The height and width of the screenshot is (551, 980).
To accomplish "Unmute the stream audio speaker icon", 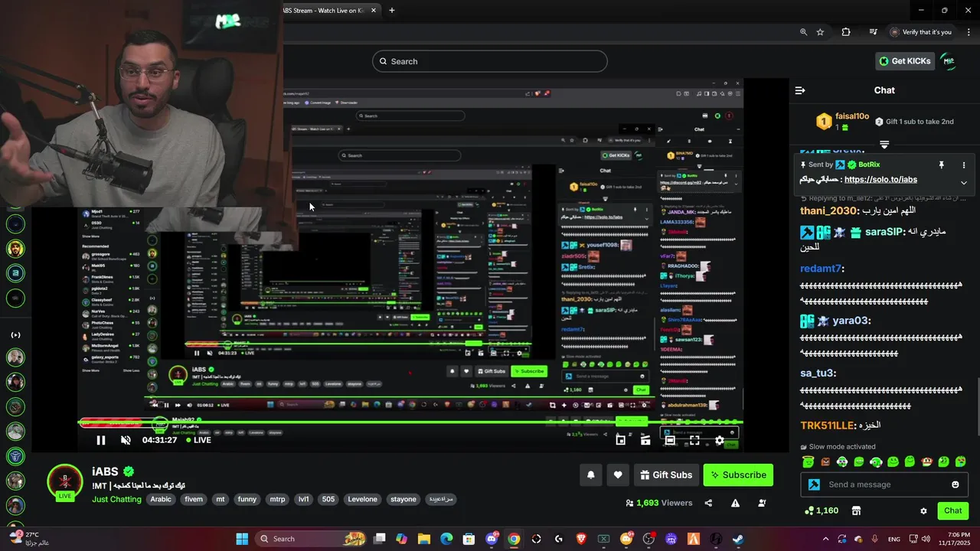I will click(126, 440).
